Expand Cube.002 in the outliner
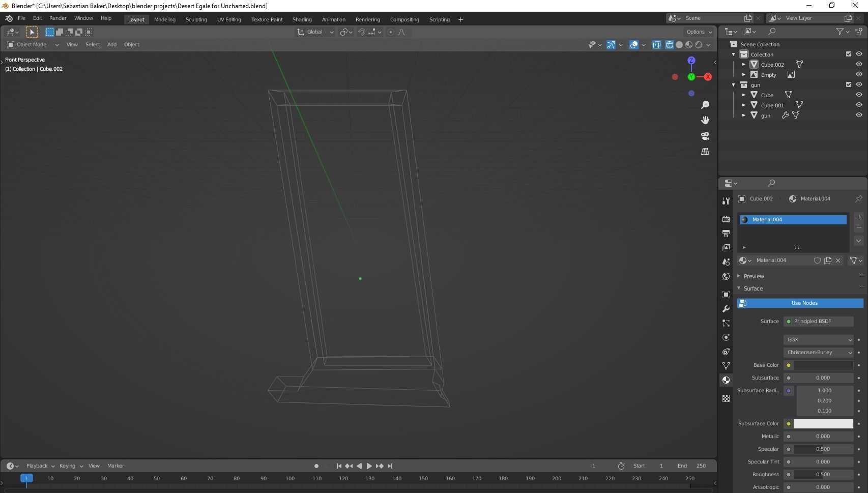 pos(744,65)
